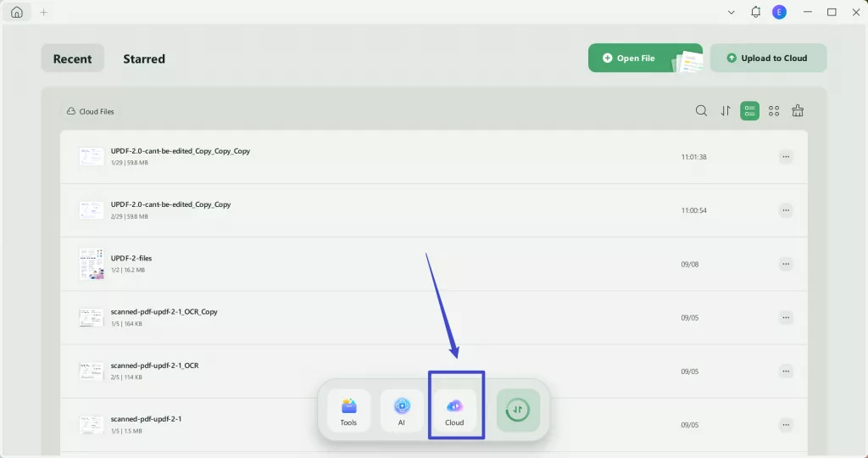868x458 pixels.
Task: Switch to the Starred tab
Action: click(x=144, y=59)
